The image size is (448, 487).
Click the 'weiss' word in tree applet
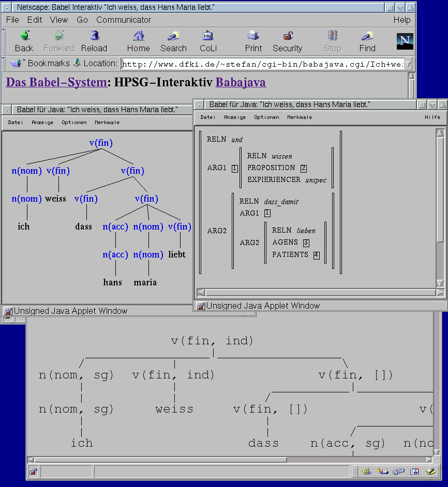click(56, 199)
